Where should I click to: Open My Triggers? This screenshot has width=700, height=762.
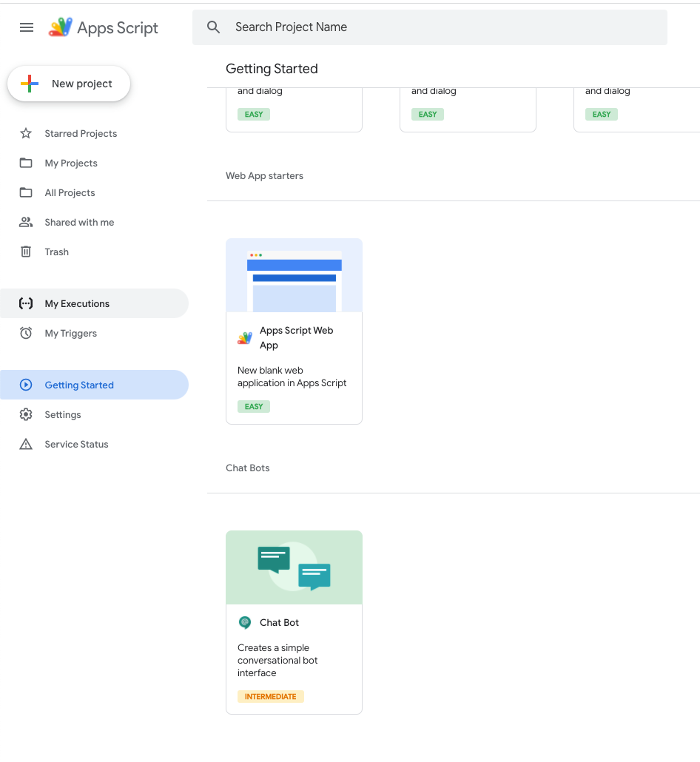tap(94, 334)
